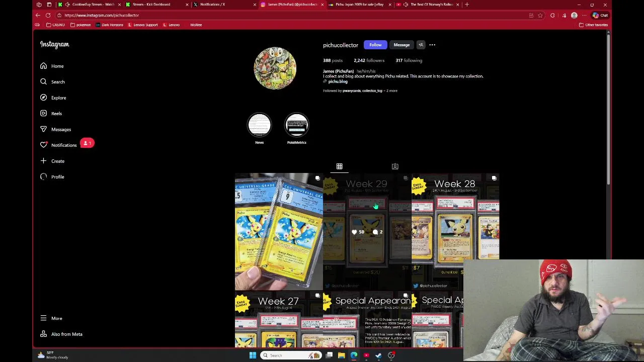Open Microsoft Edge on taskbar
This screenshot has height=362, width=644.
354,355
